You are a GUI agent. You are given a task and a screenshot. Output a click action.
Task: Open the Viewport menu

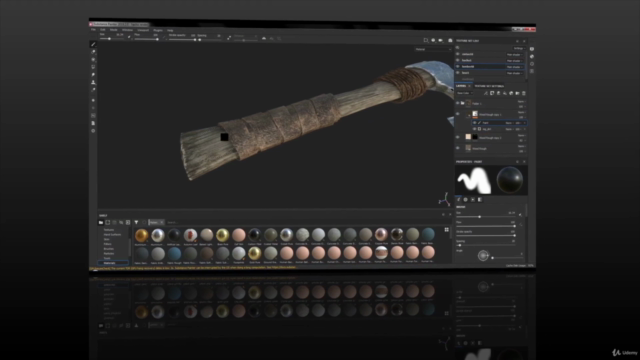[x=143, y=30]
